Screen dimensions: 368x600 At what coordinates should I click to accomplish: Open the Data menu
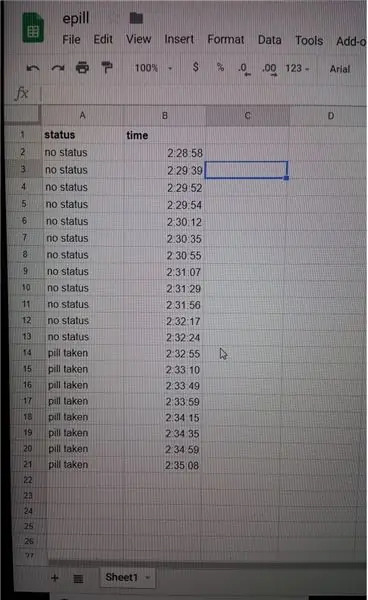click(x=269, y=40)
